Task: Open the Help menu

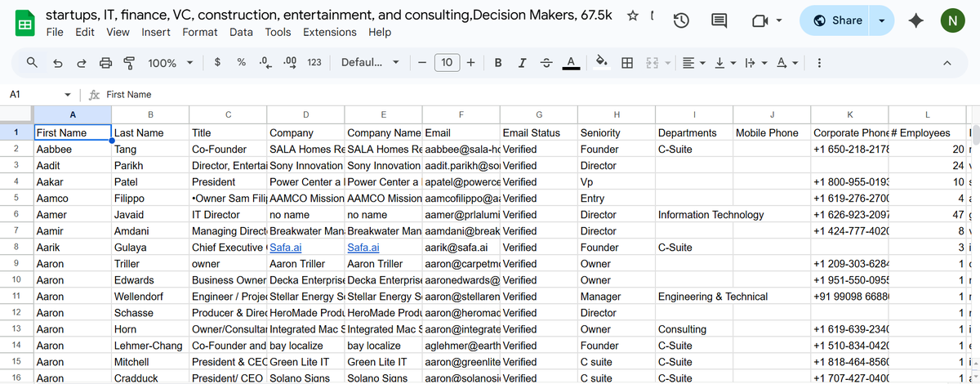Action: click(x=380, y=32)
